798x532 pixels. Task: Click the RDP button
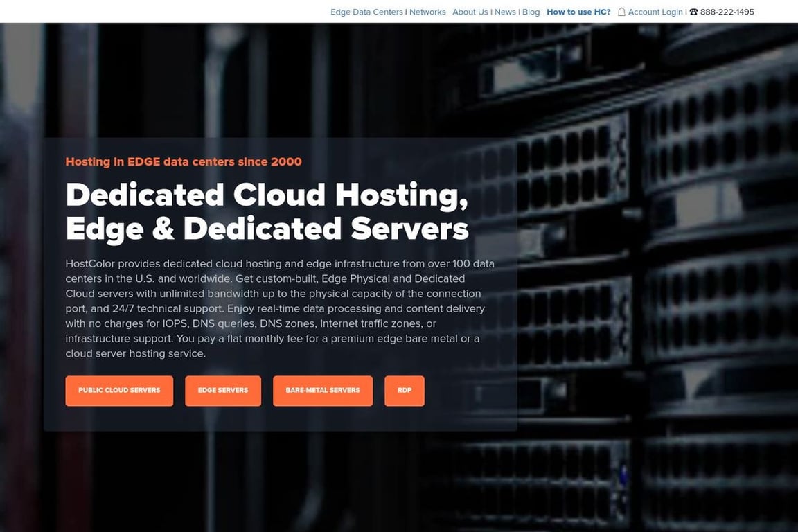point(405,391)
